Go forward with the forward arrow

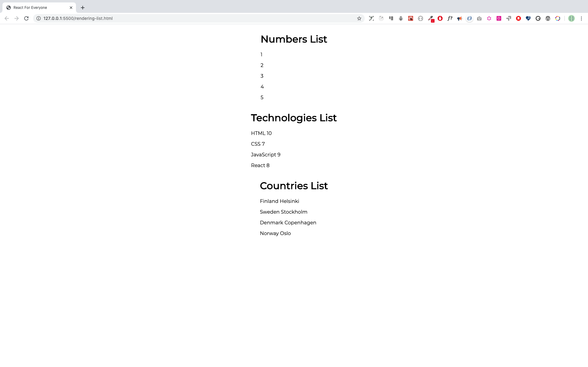pyautogui.click(x=17, y=18)
